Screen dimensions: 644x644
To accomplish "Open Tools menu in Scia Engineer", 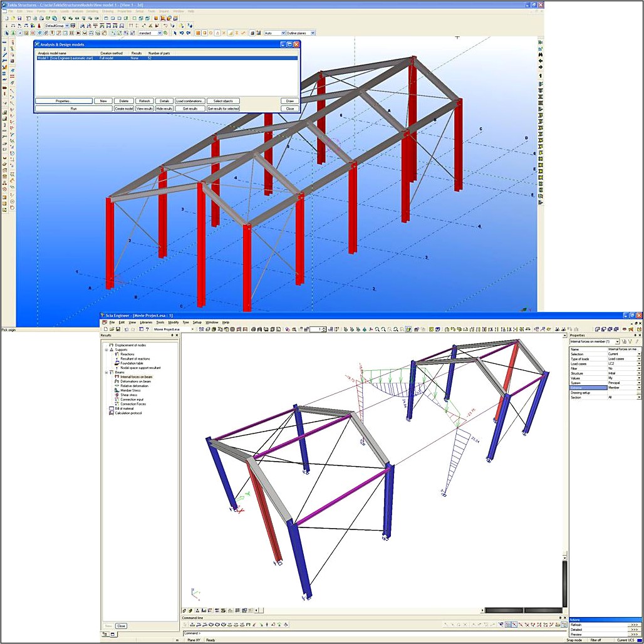I will click(160, 323).
